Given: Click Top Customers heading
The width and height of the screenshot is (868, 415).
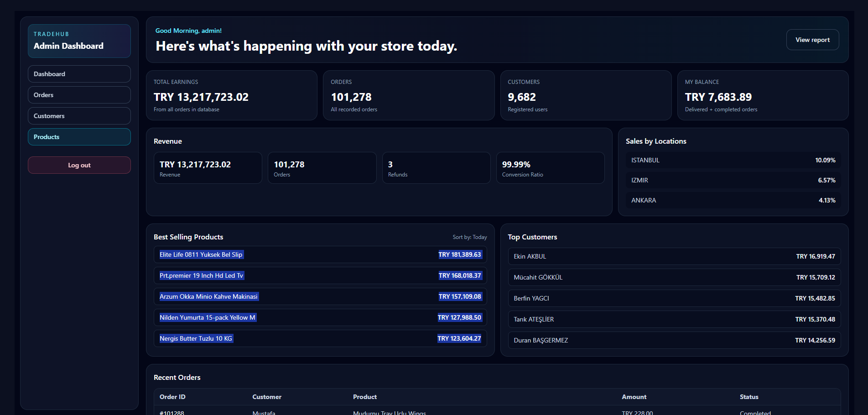Looking at the screenshot, I should (532, 237).
